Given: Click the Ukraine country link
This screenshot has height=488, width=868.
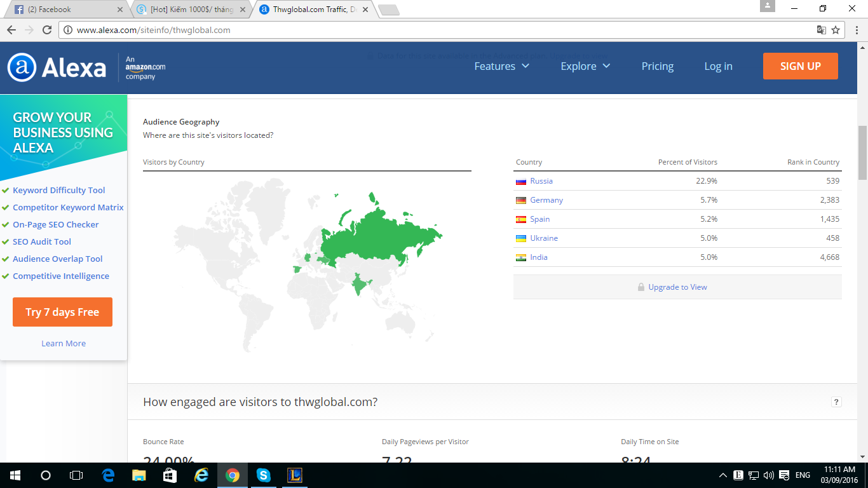Looking at the screenshot, I should 544,238.
